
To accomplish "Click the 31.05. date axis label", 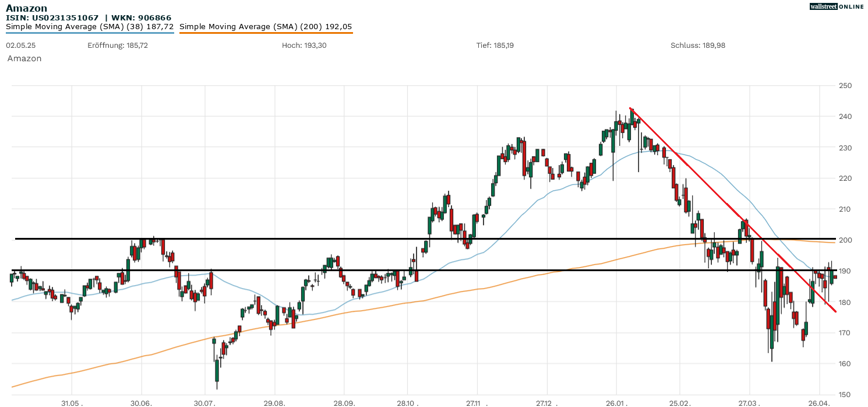I will 72,402.
